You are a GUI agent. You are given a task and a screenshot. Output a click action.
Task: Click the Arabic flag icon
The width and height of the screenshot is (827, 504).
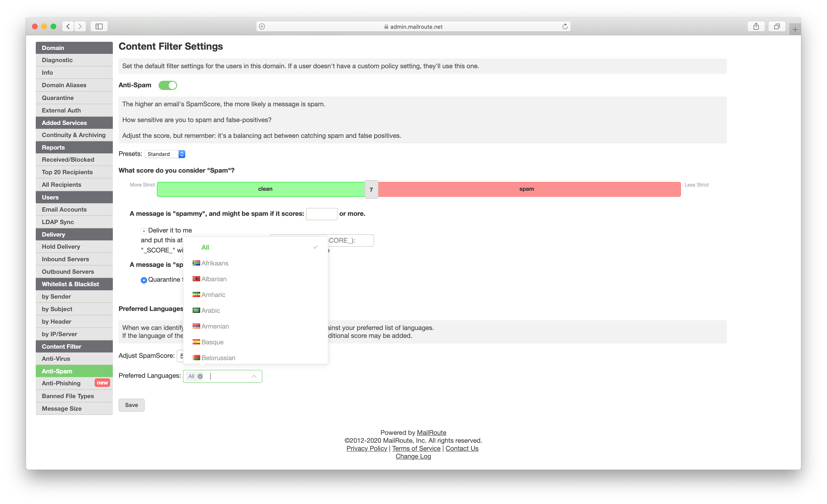tap(196, 310)
